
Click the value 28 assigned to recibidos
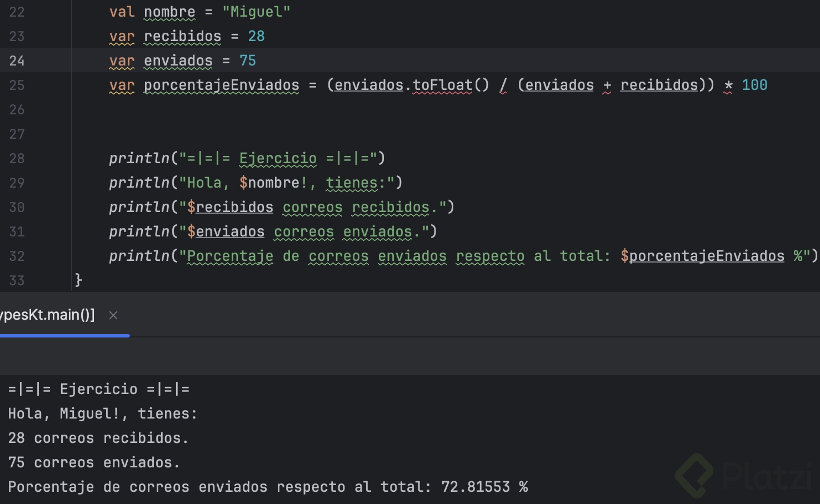256,36
